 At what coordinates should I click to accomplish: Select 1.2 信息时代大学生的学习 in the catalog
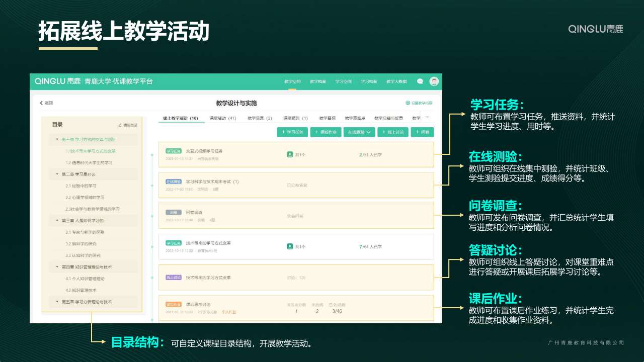[89, 162]
